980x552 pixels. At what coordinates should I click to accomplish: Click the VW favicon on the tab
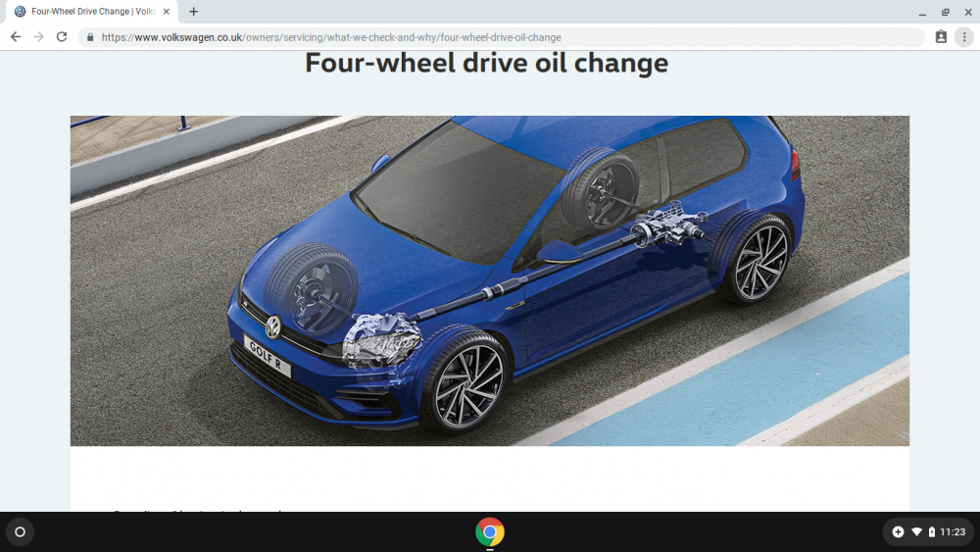20,11
